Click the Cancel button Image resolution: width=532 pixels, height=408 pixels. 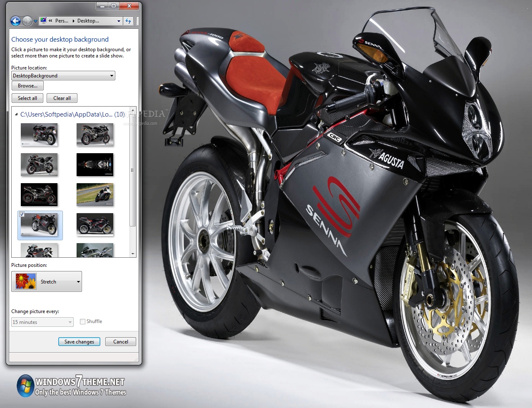[121, 341]
